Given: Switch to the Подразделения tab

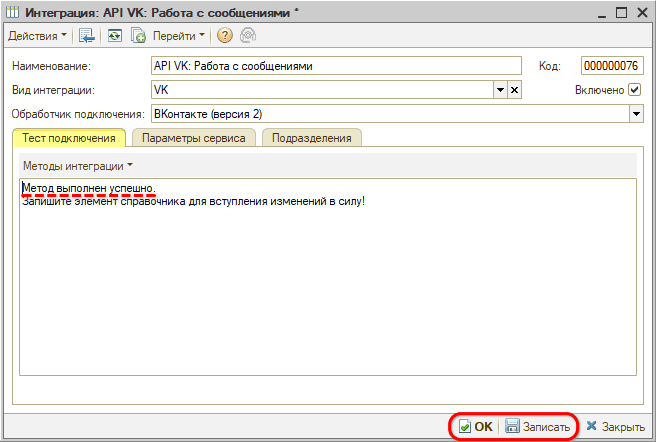Looking at the screenshot, I should [x=311, y=138].
